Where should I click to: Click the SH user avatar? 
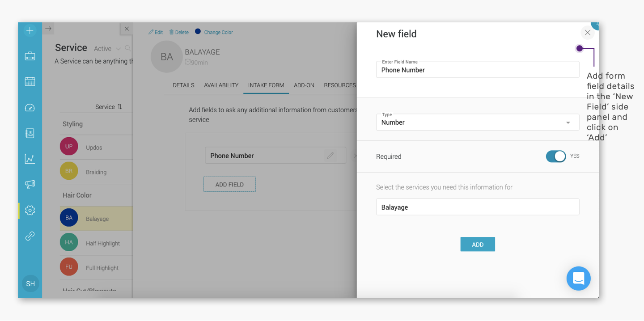pyautogui.click(x=30, y=283)
